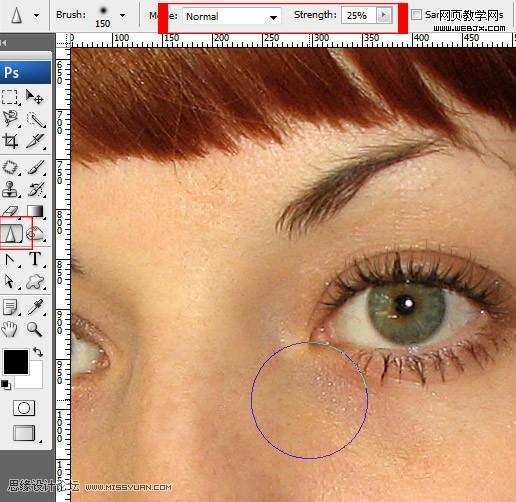Select the Hand tool
The image size is (516, 502).
click(x=10, y=329)
